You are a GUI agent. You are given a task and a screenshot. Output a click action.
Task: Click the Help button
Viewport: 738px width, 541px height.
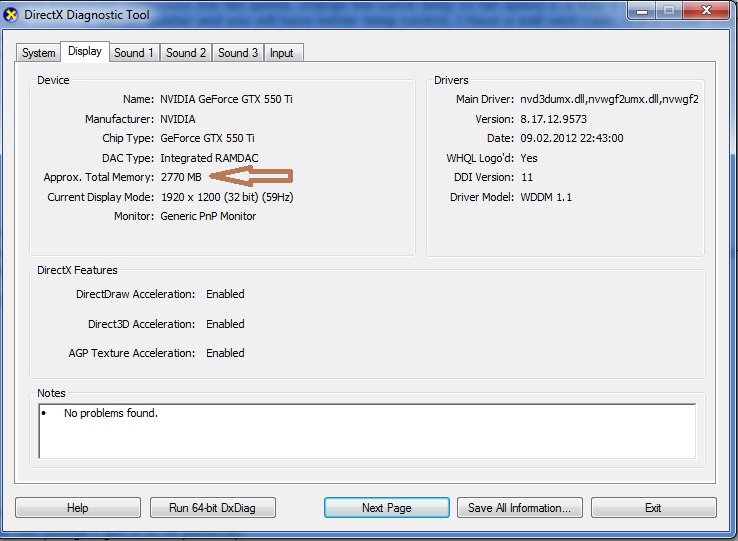(x=78, y=508)
